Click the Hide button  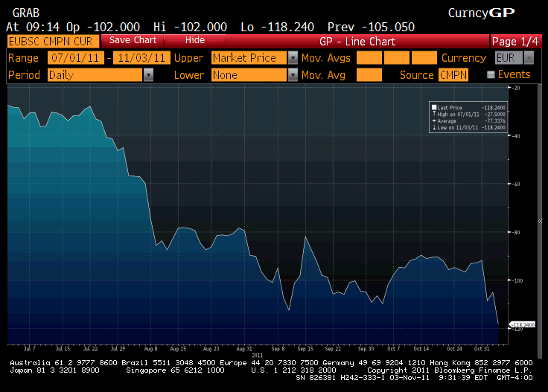pyautogui.click(x=195, y=40)
